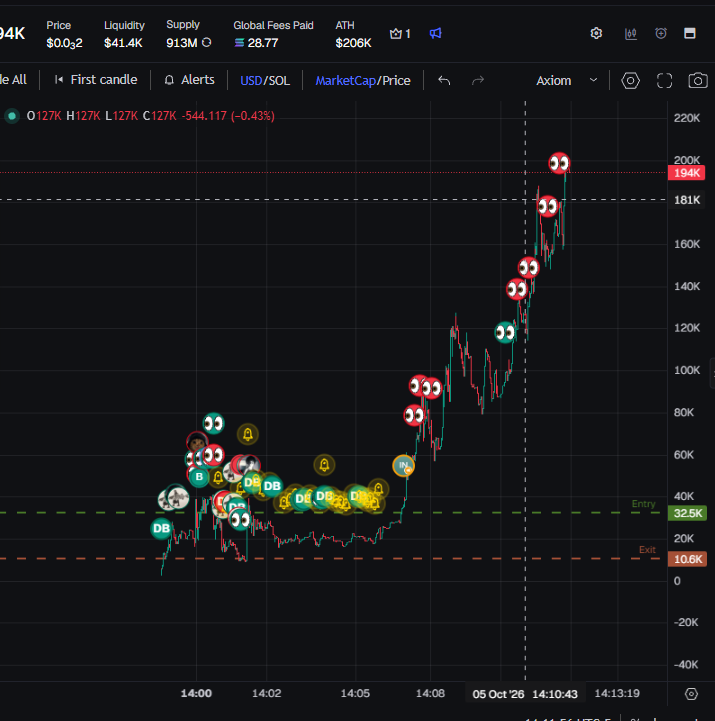Click the DB marker at the first candle
715x721 pixels.
161,529
